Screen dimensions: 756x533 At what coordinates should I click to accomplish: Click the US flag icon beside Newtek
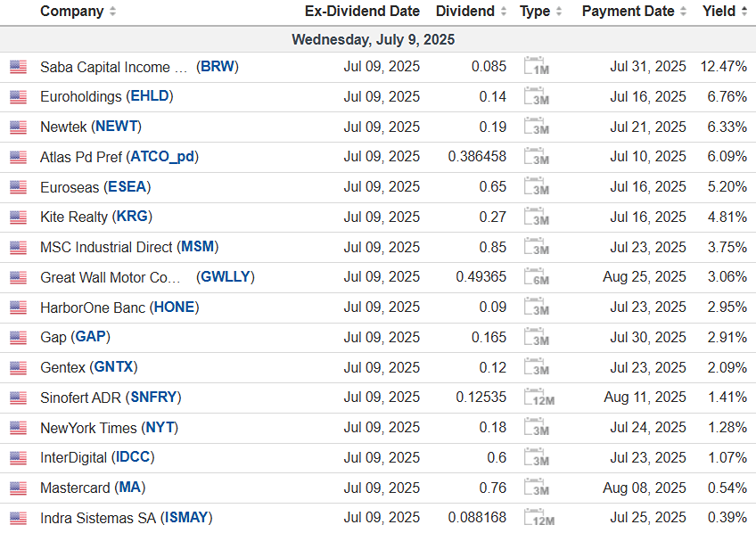coord(19,127)
